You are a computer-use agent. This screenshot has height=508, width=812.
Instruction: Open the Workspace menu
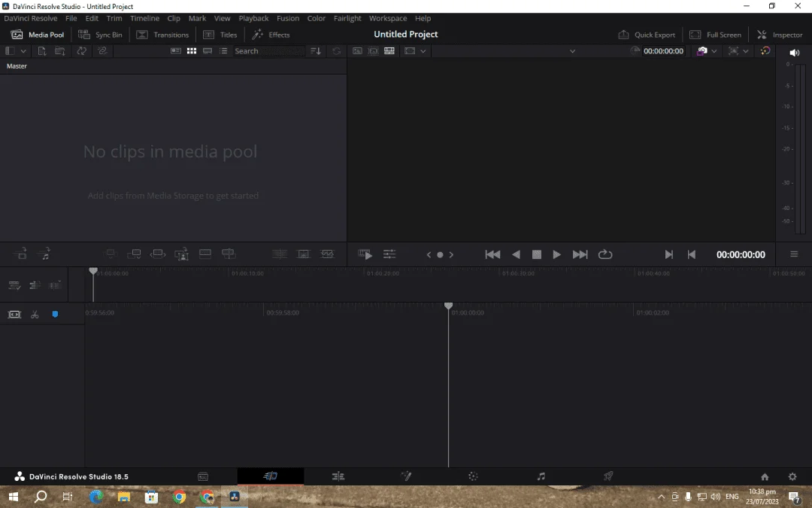388,18
